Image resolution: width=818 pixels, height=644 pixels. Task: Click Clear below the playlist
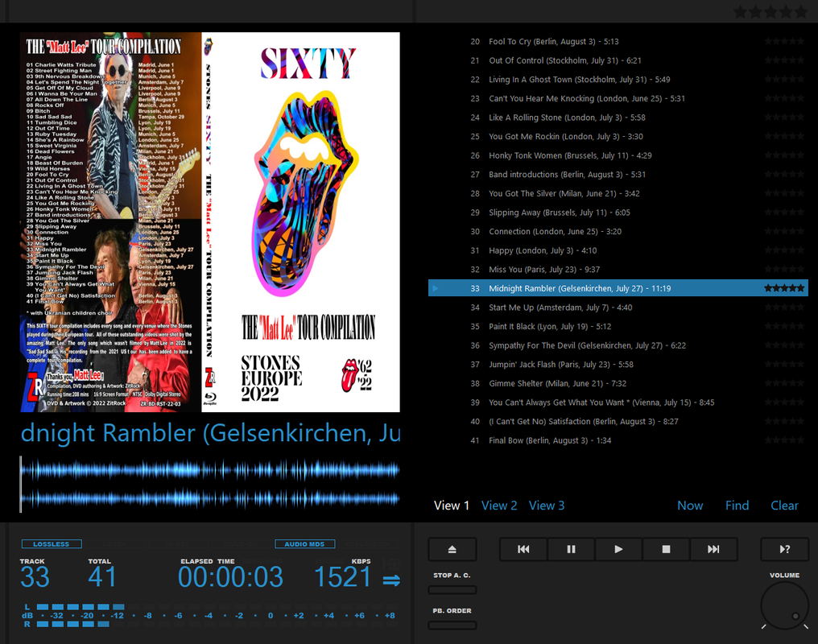click(x=785, y=506)
